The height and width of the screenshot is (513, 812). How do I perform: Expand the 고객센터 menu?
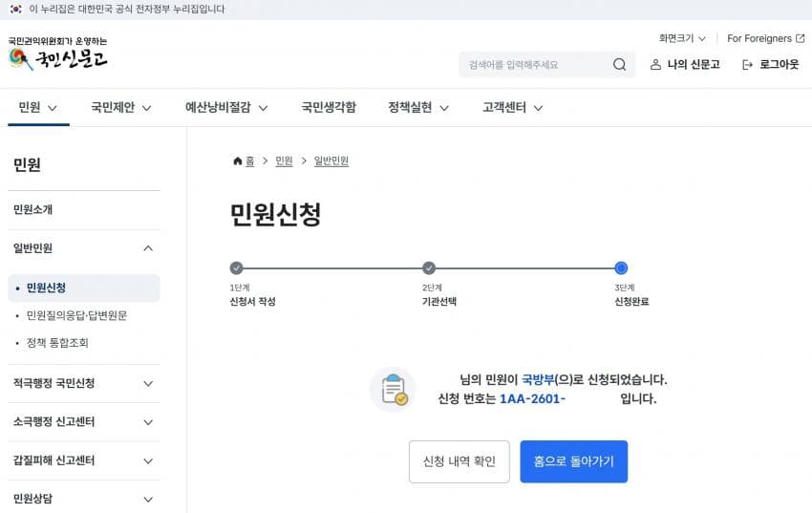point(512,108)
